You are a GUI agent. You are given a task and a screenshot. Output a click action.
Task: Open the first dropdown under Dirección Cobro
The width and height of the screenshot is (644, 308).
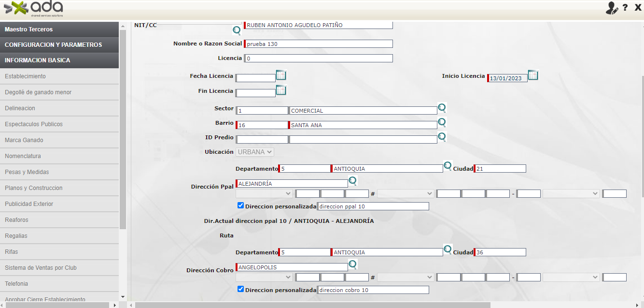pyautogui.click(x=264, y=278)
